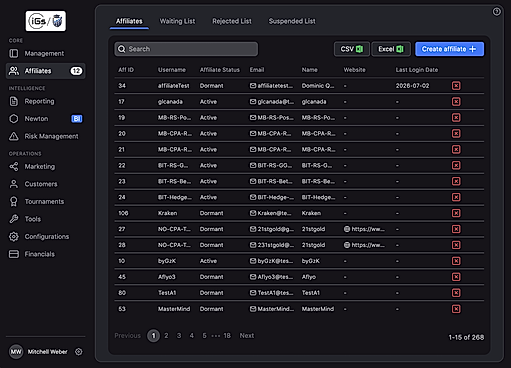
Task: Remove affiliate with ID 22
Action: point(456,165)
